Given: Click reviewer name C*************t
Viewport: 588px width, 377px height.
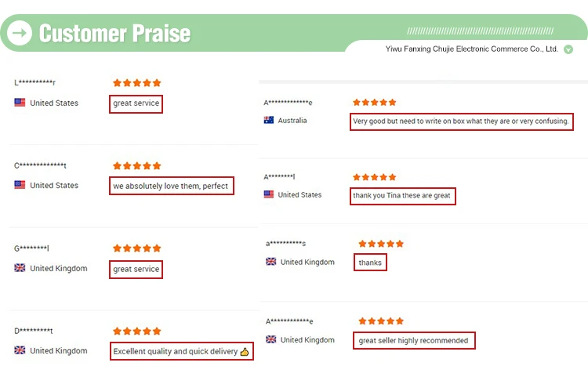Looking at the screenshot, I should click(x=40, y=165).
